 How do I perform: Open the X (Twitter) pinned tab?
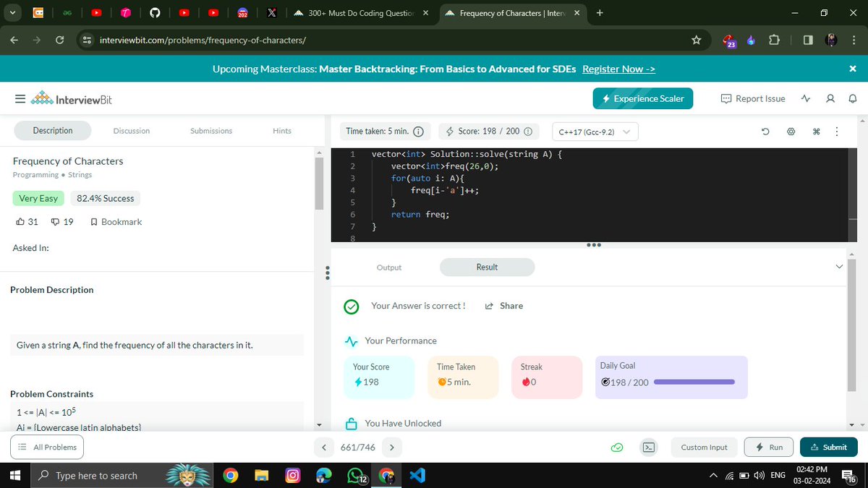tap(271, 13)
